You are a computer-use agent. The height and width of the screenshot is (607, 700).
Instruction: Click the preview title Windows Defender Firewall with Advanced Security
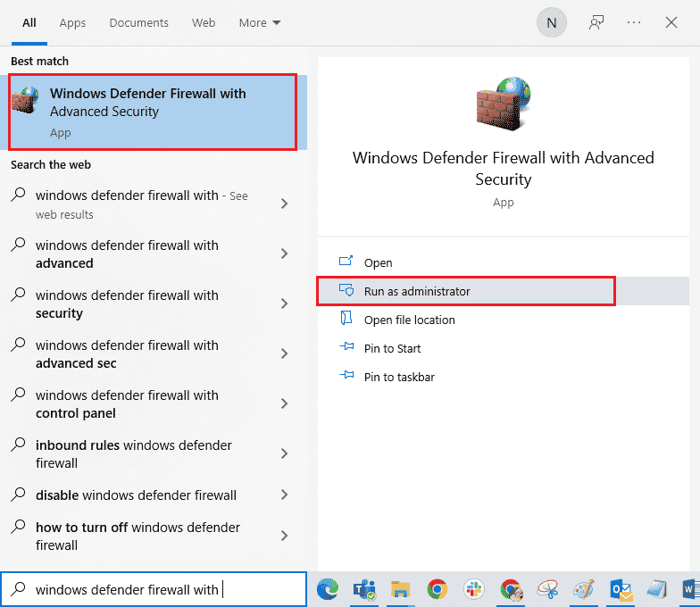tap(504, 168)
